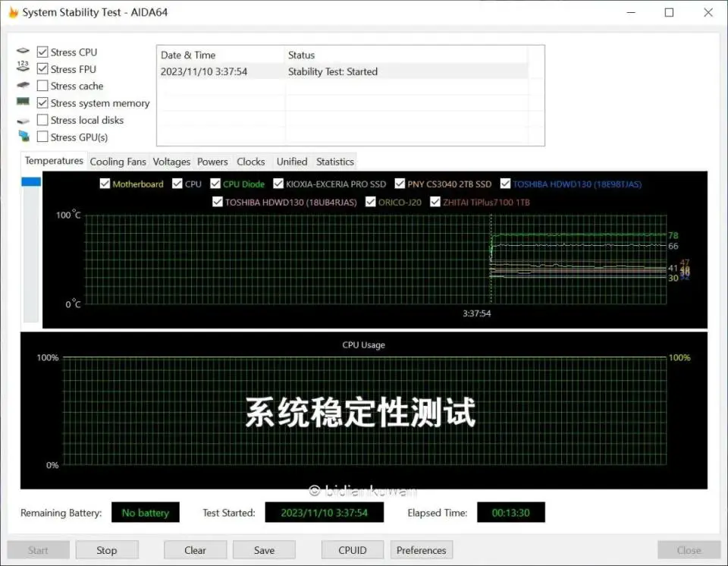The width and height of the screenshot is (728, 566).
Task: Click the Stability Test: Started status cell
Action: point(332,71)
